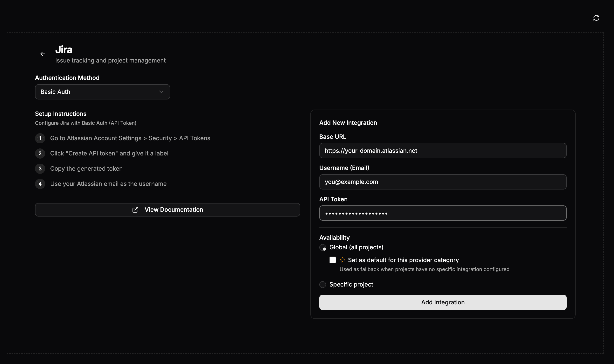The image size is (614, 364).
Task: Open View Documentation link button
Action: 167,210
